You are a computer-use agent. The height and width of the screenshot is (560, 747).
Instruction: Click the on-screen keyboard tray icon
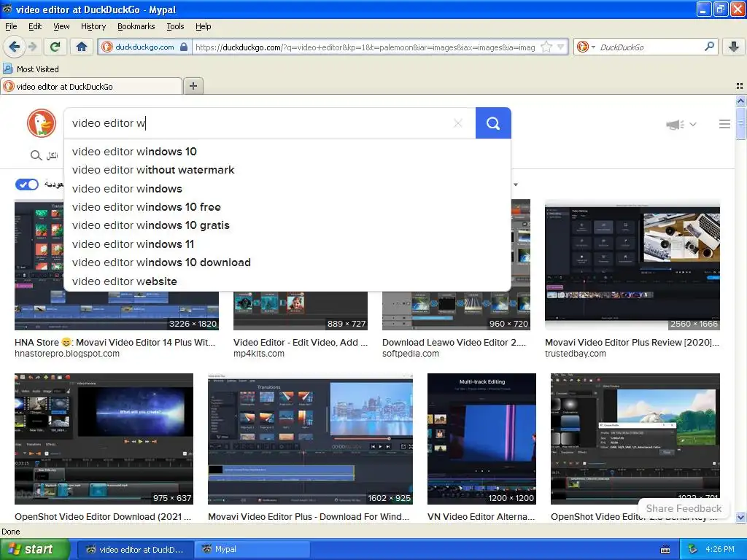pyautogui.click(x=665, y=550)
